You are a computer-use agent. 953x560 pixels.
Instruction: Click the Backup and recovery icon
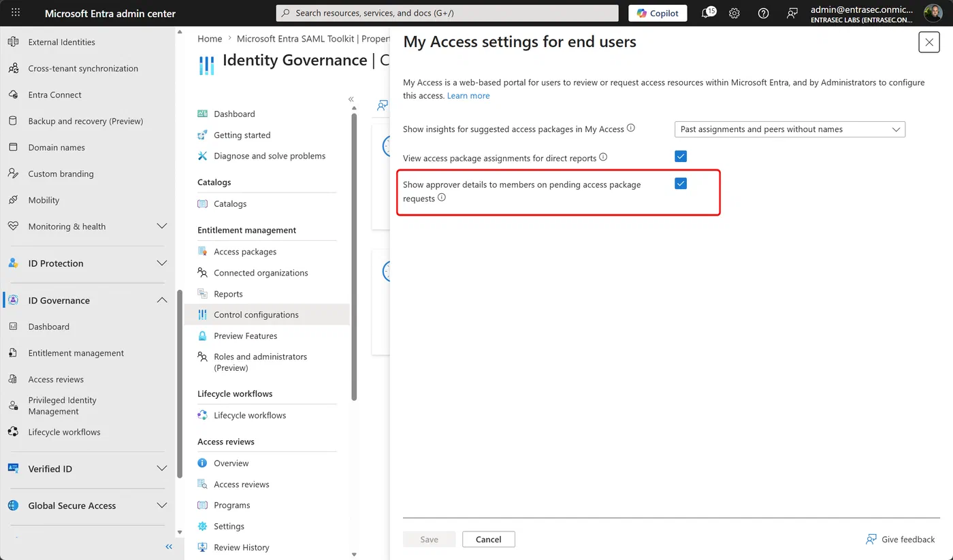(x=13, y=121)
